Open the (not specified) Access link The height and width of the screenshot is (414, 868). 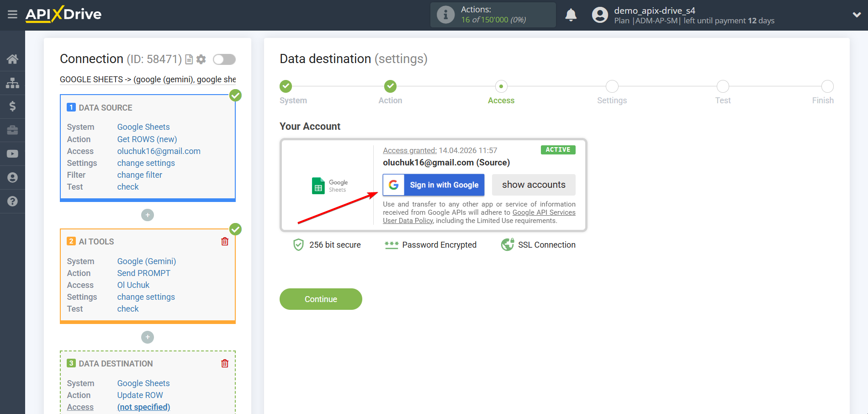[x=143, y=407]
